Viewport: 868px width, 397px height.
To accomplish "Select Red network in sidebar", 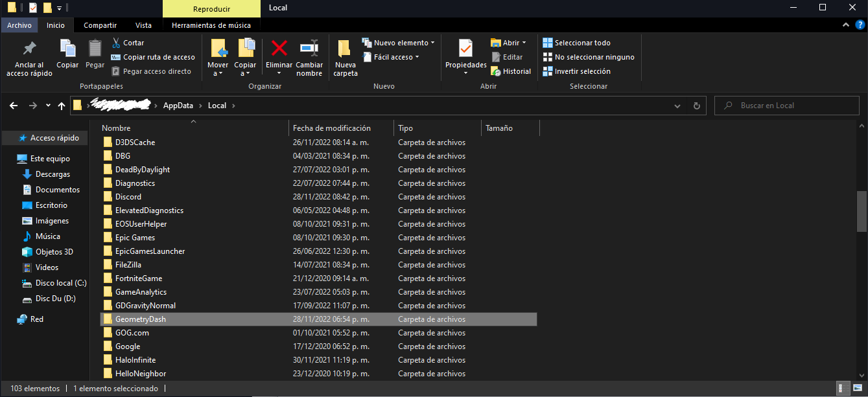I will [37, 319].
